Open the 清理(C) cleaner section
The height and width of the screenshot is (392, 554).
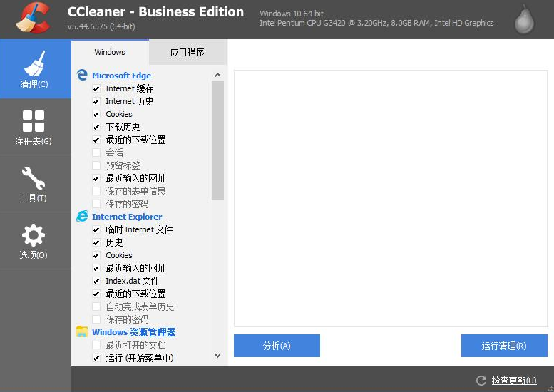36,69
